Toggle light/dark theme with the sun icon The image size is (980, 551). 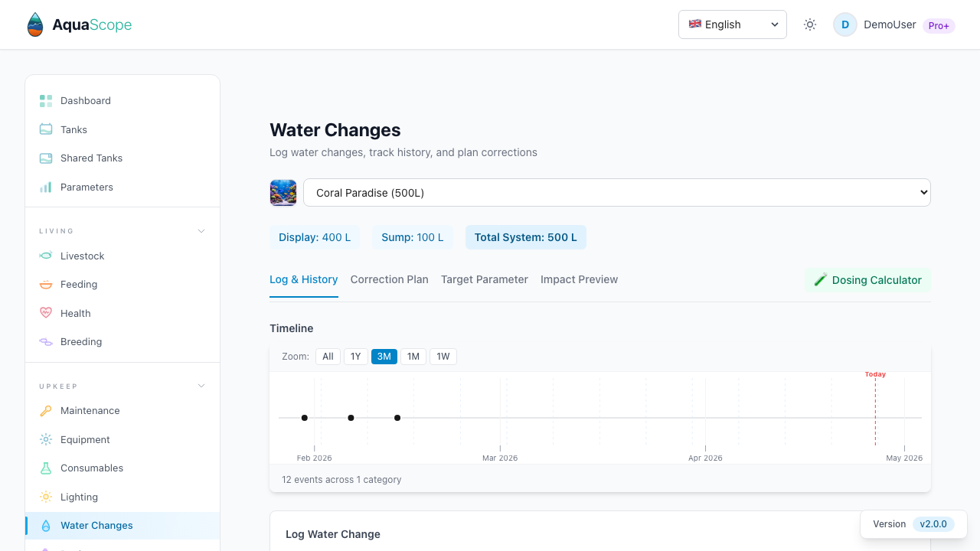point(809,24)
